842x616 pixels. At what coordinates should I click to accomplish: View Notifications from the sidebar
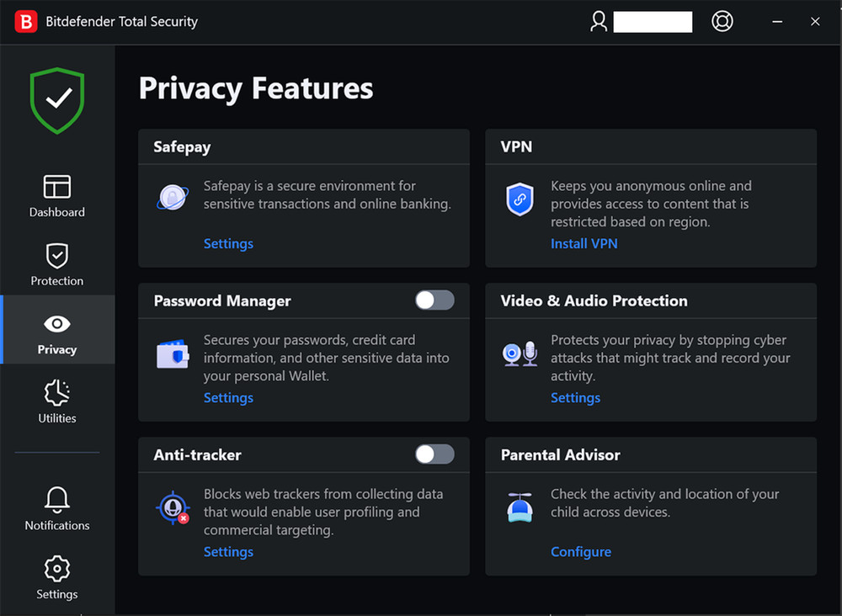click(x=56, y=508)
